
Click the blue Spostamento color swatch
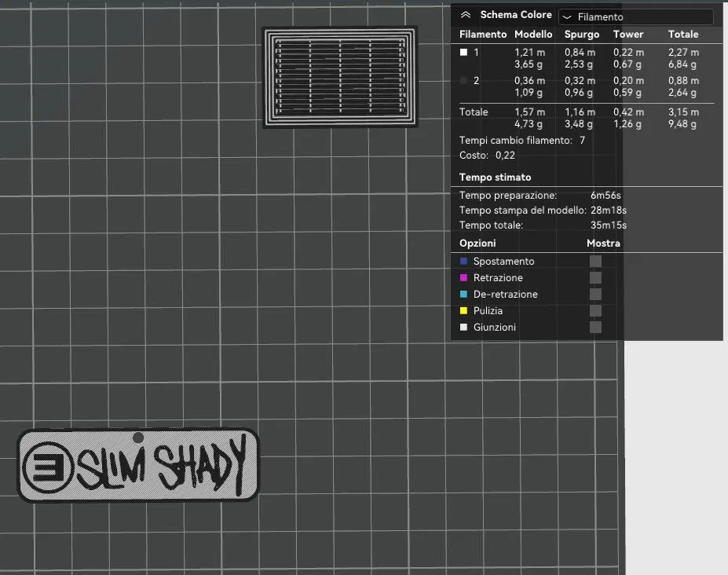coord(463,261)
